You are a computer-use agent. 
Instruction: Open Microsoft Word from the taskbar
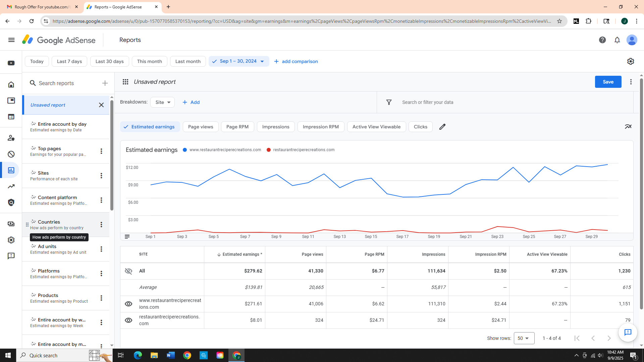pyautogui.click(x=171, y=355)
